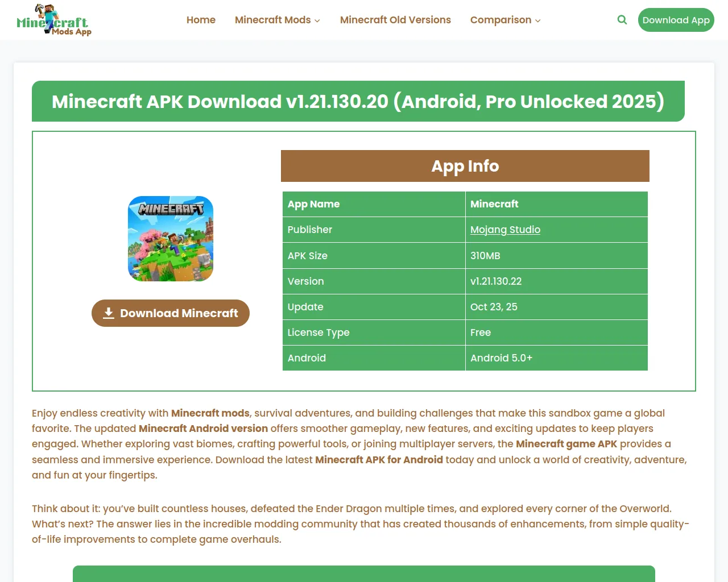728x582 pixels.
Task: Select the App Name label cell
Action: click(374, 204)
